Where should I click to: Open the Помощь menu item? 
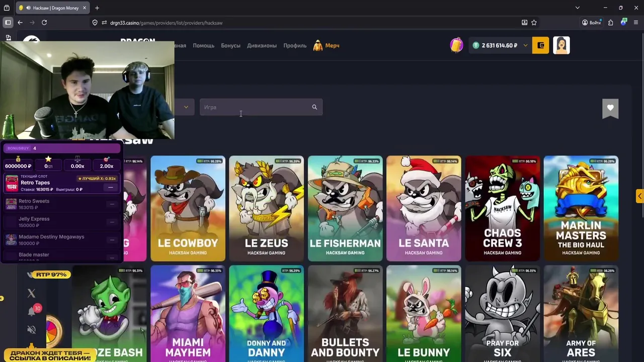pyautogui.click(x=204, y=45)
